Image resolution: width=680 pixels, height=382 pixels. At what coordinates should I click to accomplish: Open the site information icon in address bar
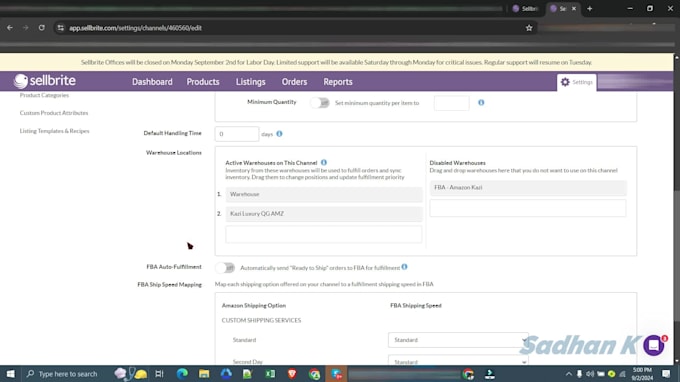pos(61,28)
